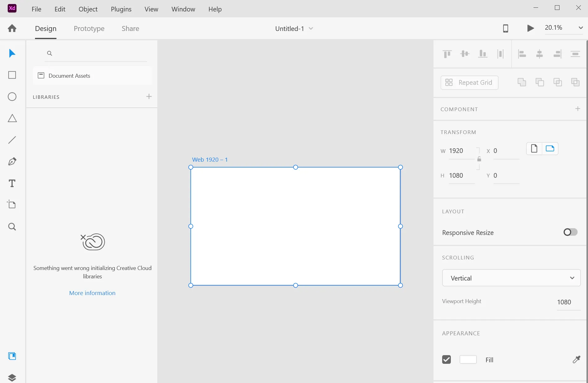This screenshot has width=588, height=383.
Task: Expand the Untitled-1 document dropdown
Action: click(x=311, y=28)
